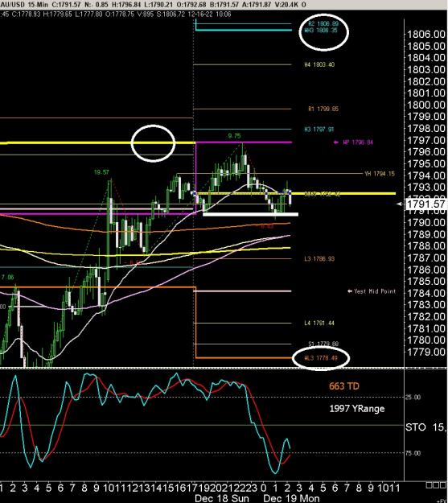The height and width of the screenshot is (503, 448).
Task: Click the leftmost small square icon at bottom right
Action: (x=429, y=485)
